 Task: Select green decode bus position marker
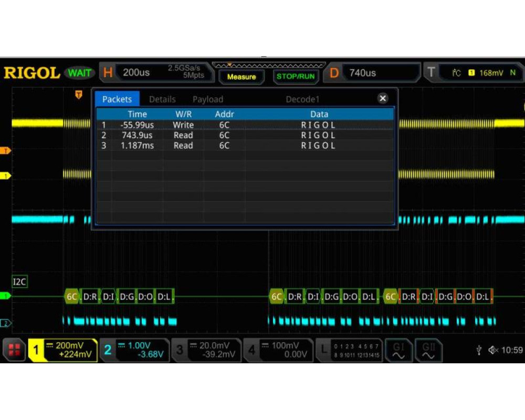[5, 296]
